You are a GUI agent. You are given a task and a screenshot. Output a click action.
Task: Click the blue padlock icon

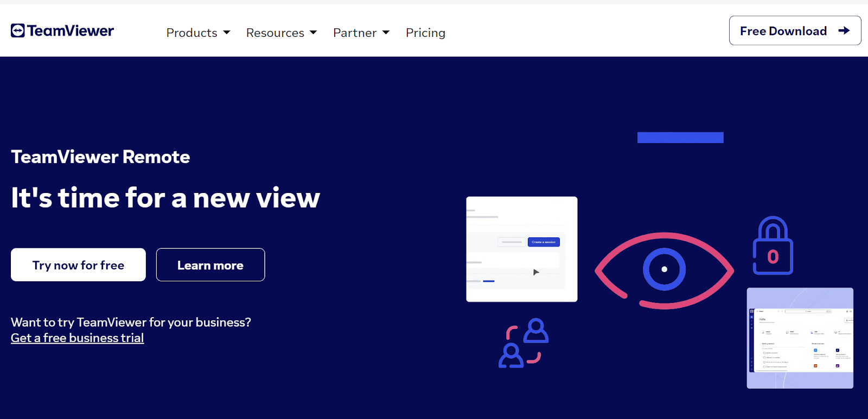click(773, 246)
